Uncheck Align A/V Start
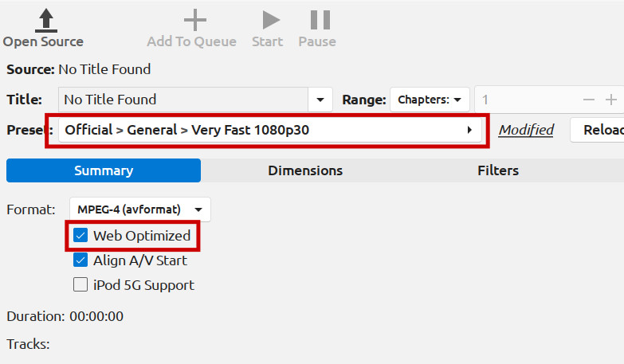 coord(80,260)
